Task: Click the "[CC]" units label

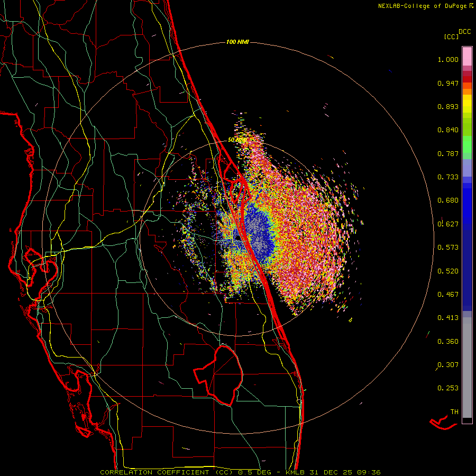Action: tap(451, 36)
